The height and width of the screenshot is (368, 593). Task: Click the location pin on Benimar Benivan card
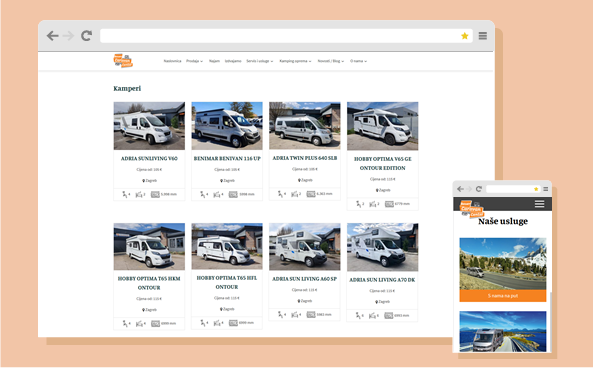tap(221, 181)
